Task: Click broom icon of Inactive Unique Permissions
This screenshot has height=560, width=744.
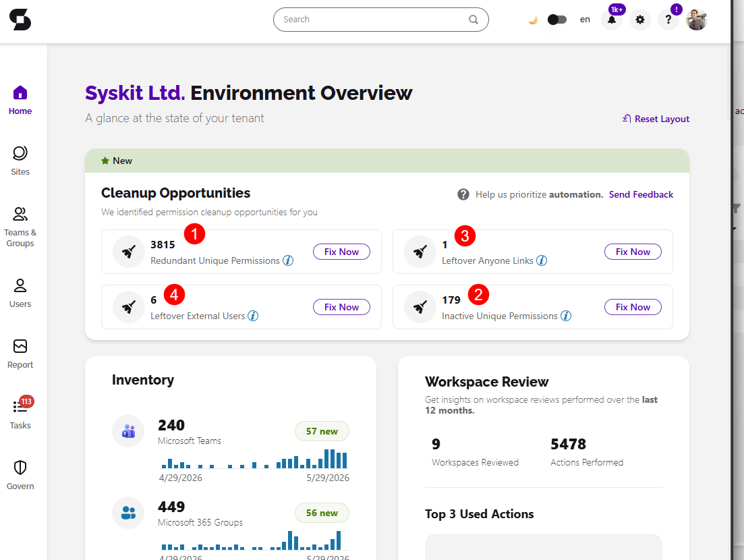Action: (x=420, y=307)
